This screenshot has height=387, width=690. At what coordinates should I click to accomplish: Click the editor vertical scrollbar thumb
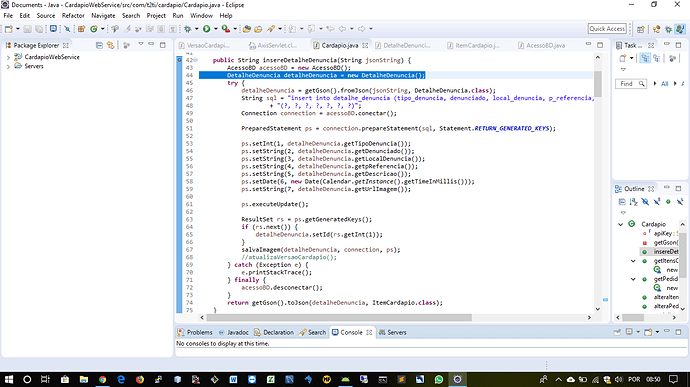pos(598,84)
